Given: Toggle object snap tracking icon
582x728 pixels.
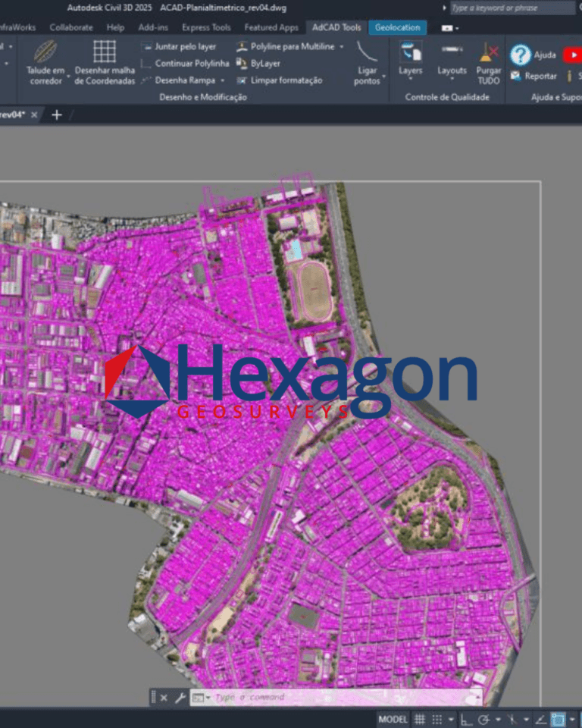Looking at the screenshot, I should point(540,719).
